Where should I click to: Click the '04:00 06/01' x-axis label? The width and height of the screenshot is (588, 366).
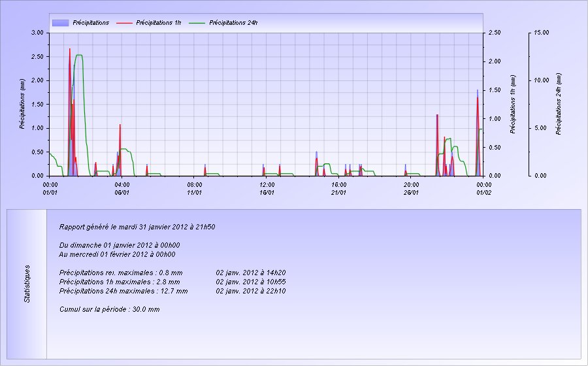[x=122, y=189]
